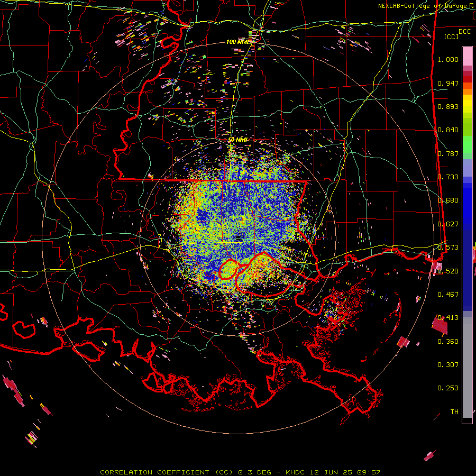Select the 0.467 scale value
This screenshot has width=476, height=476.
[x=448, y=295]
